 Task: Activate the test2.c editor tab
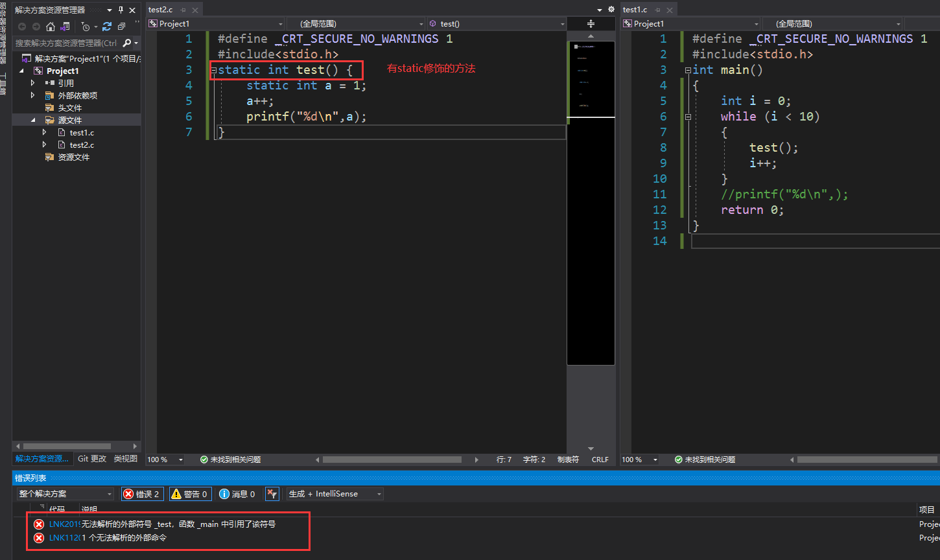161,10
